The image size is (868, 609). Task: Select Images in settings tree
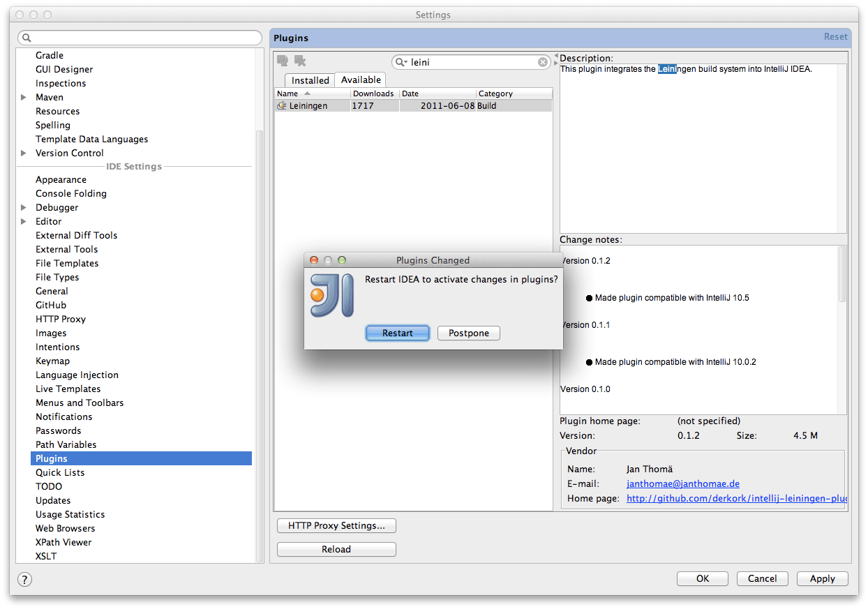(51, 333)
